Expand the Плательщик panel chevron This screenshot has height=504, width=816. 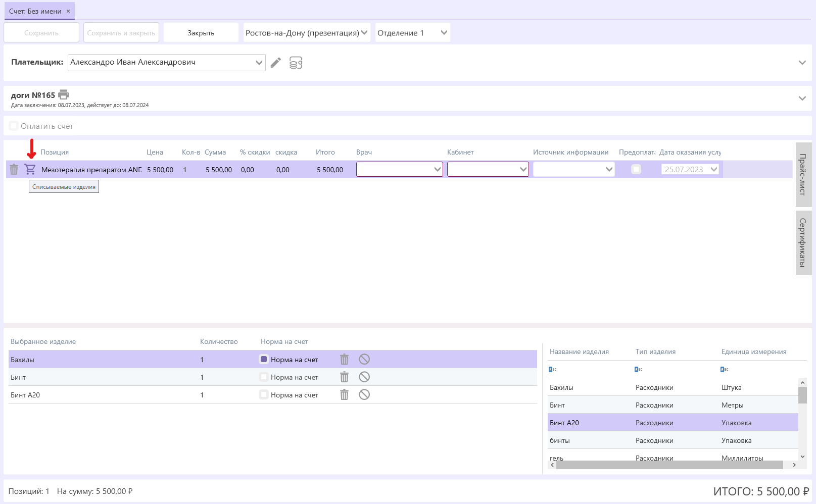click(802, 63)
